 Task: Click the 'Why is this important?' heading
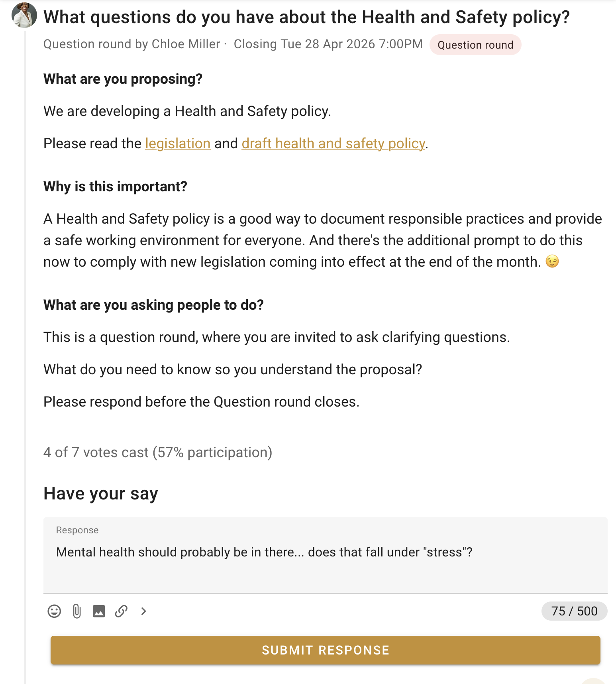[115, 187]
